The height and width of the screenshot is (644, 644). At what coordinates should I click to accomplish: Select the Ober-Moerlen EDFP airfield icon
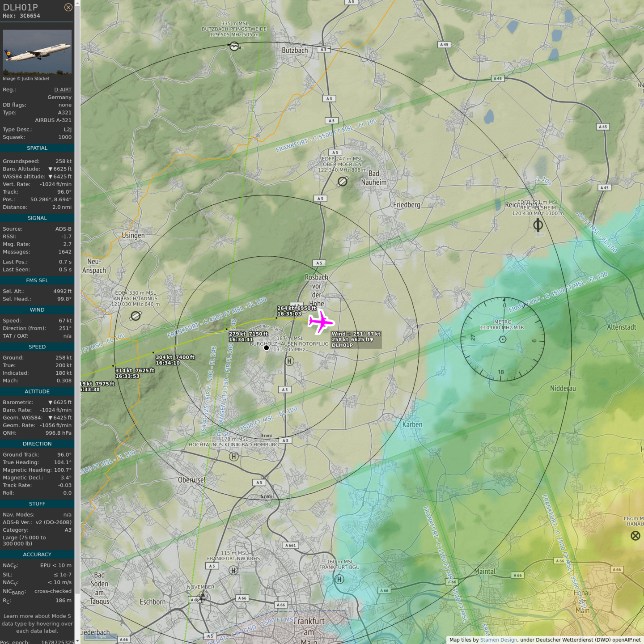point(343,182)
